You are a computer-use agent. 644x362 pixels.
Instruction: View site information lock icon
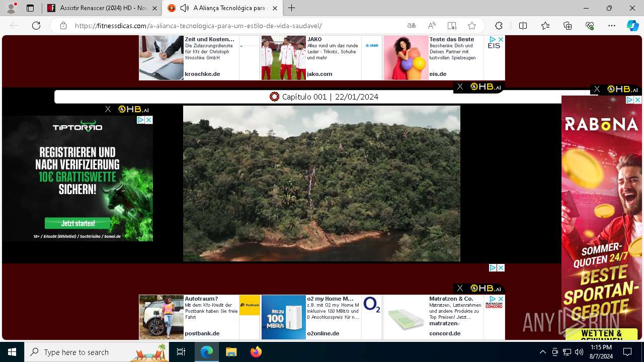click(63, 26)
